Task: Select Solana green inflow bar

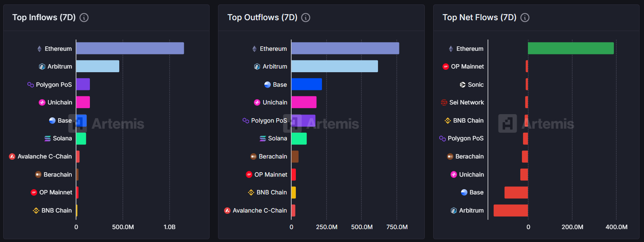Action: 81,138
